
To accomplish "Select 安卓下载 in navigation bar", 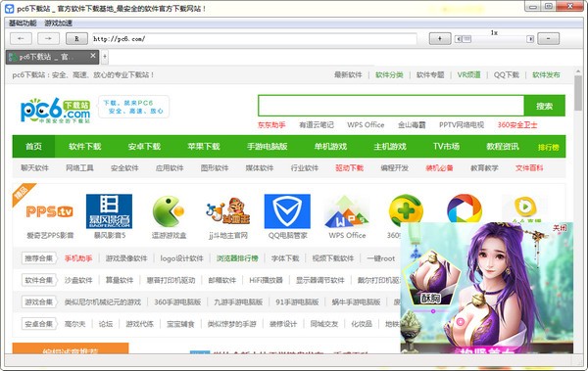I will click(x=144, y=146).
